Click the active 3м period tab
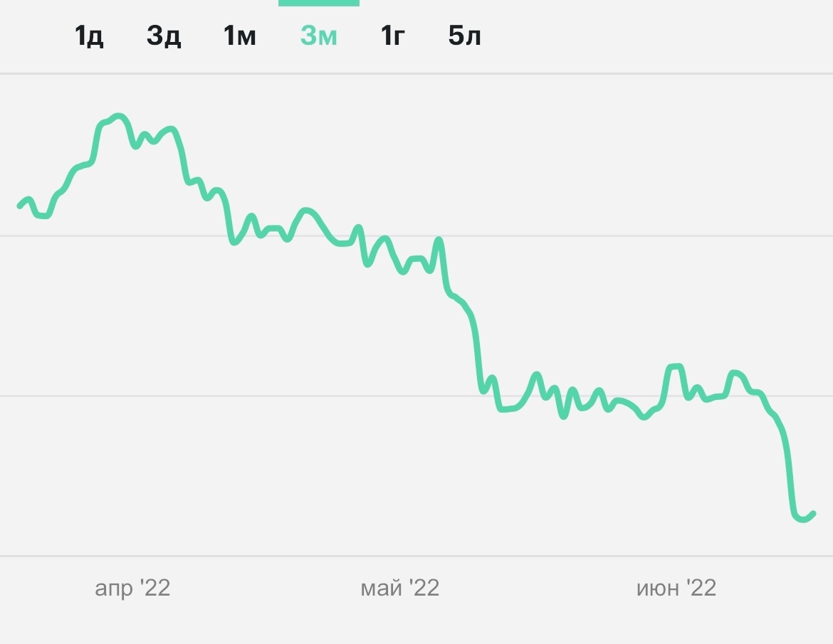The height and width of the screenshot is (644, 833). 318,35
